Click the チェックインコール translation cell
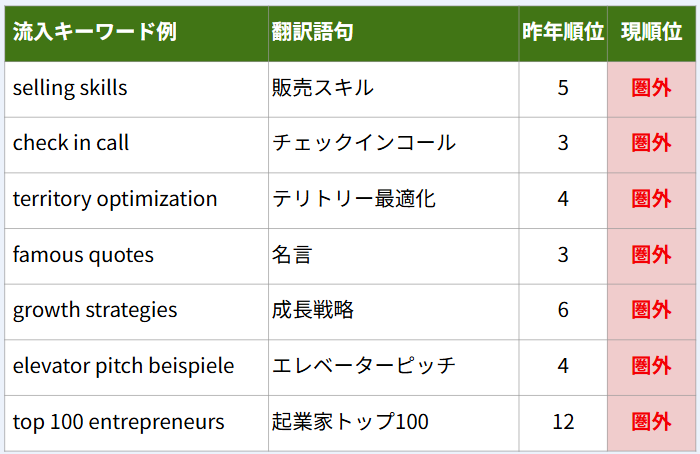Image resolution: width=700 pixels, height=454 pixels. (364, 143)
